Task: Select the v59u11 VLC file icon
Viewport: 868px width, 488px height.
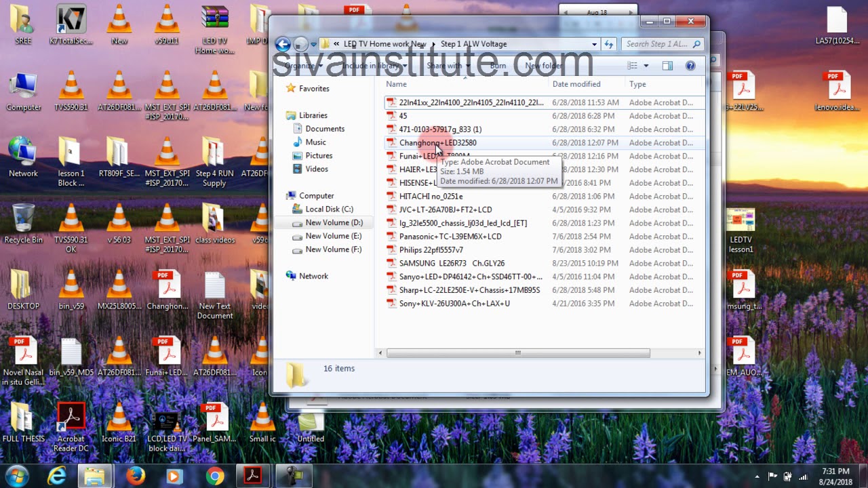Action: [x=167, y=26]
